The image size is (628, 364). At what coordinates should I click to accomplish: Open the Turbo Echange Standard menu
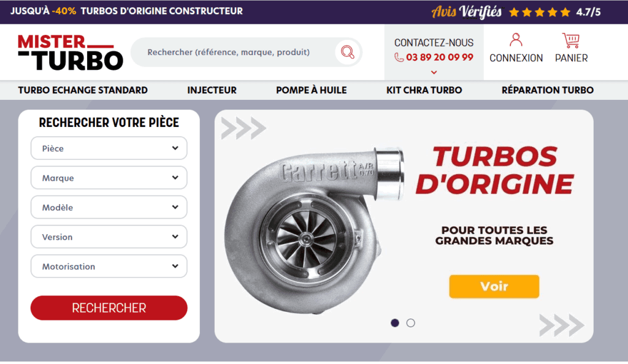coord(83,91)
